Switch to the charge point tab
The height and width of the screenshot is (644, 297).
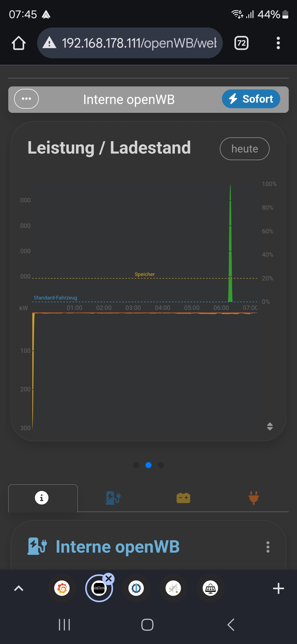(x=113, y=498)
